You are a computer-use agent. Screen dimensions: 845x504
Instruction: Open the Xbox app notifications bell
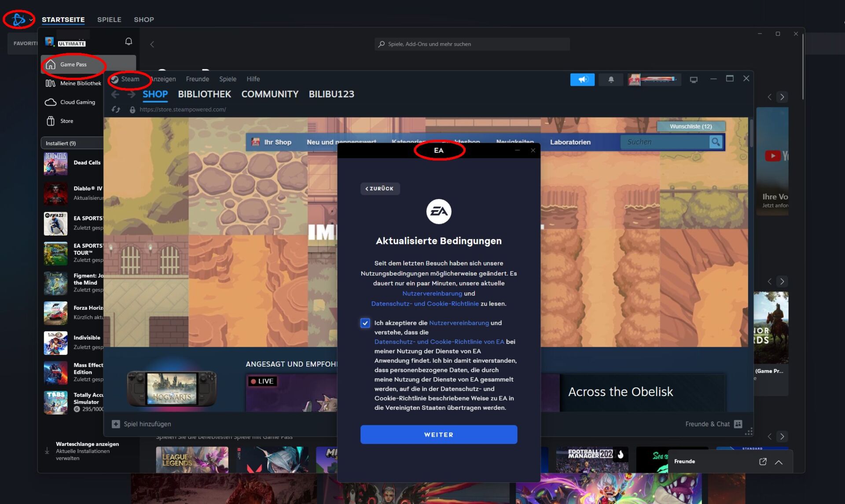pos(129,41)
